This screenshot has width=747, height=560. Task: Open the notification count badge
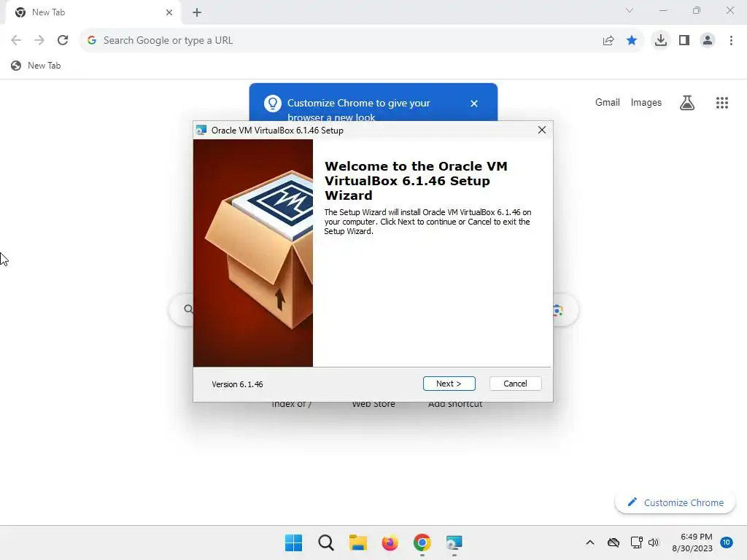pyautogui.click(x=727, y=542)
